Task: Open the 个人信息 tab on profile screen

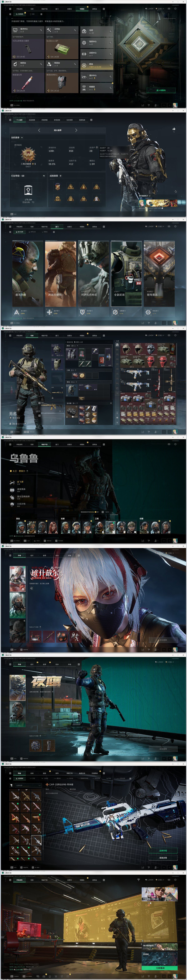Action: point(19,120)
